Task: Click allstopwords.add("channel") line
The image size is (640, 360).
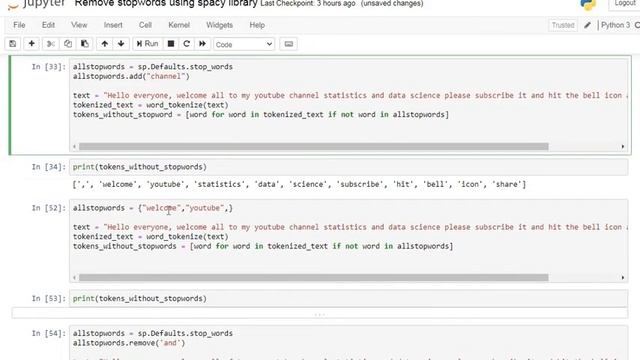Action: pos(131,76)
